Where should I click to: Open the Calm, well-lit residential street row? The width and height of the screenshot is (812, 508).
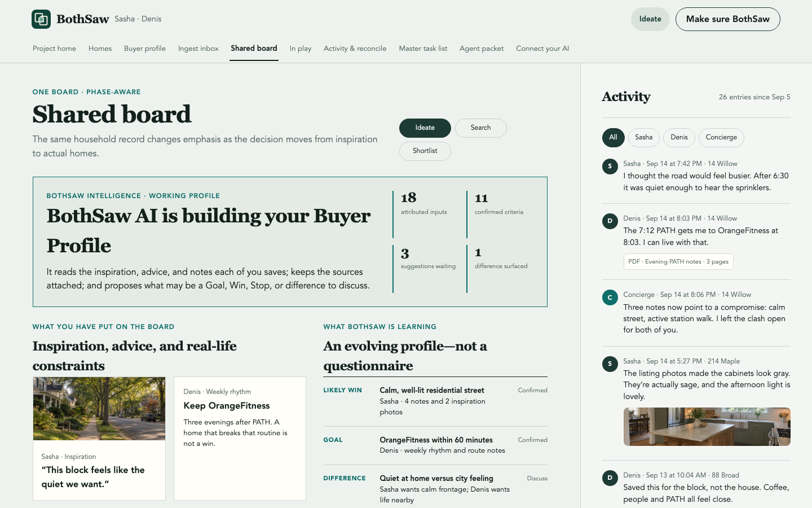[435, 401]
